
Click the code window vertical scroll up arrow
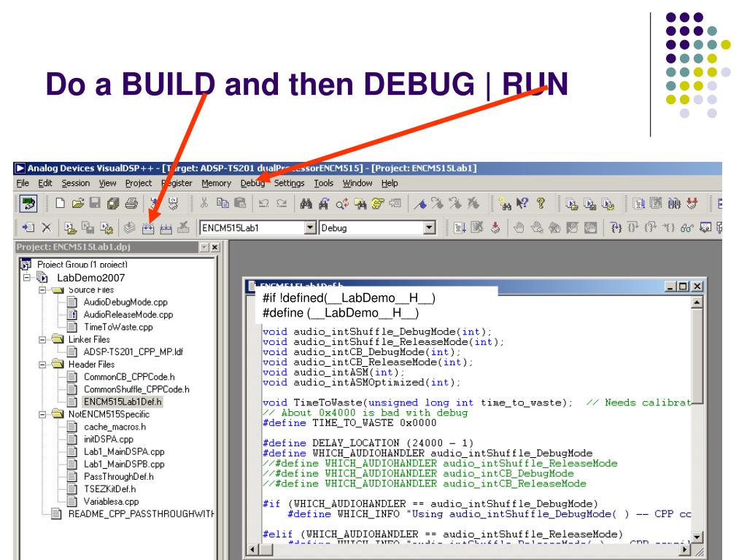[x=697, y=303]
